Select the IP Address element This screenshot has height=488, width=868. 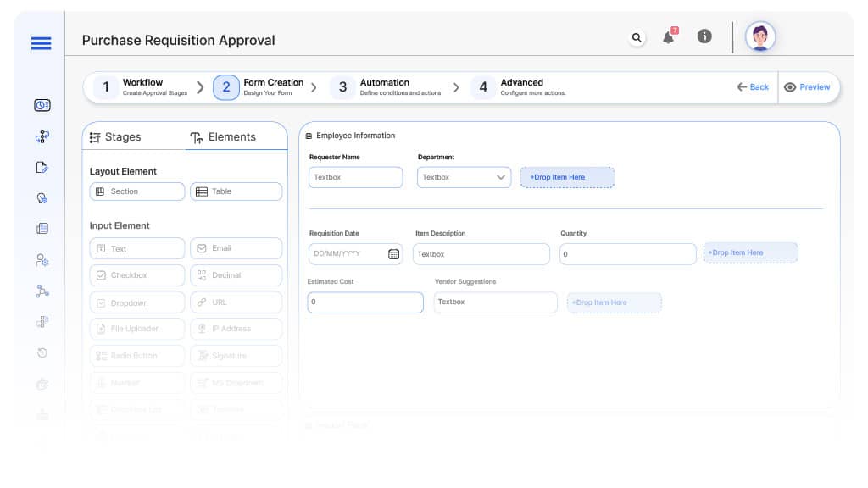pos(236,329)
